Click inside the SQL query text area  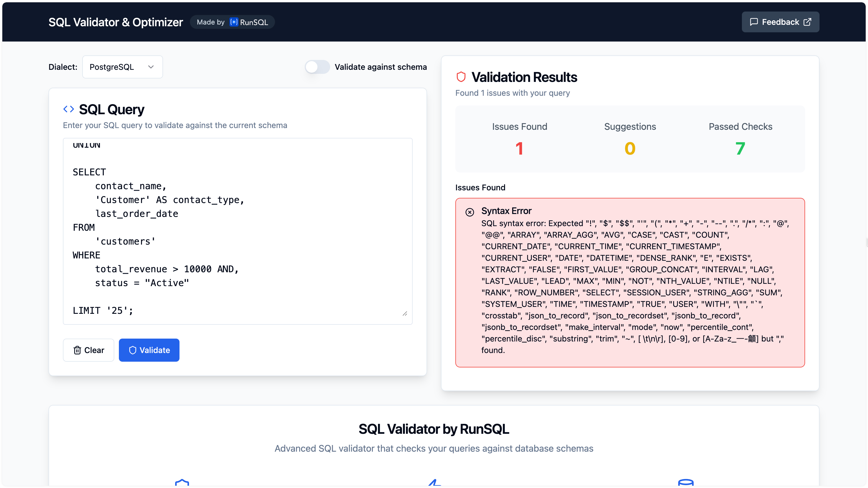tap(237, 231)
